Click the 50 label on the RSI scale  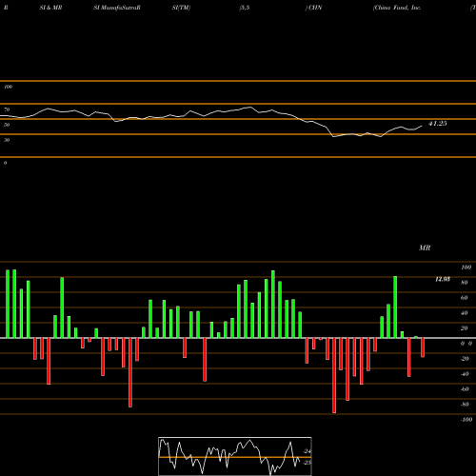7,125
